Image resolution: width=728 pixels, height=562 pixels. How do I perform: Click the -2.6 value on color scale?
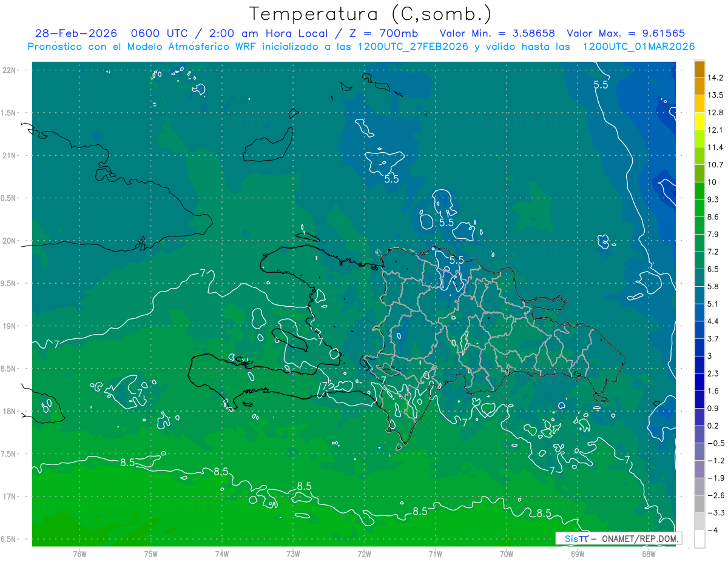[x=716, y=495]
